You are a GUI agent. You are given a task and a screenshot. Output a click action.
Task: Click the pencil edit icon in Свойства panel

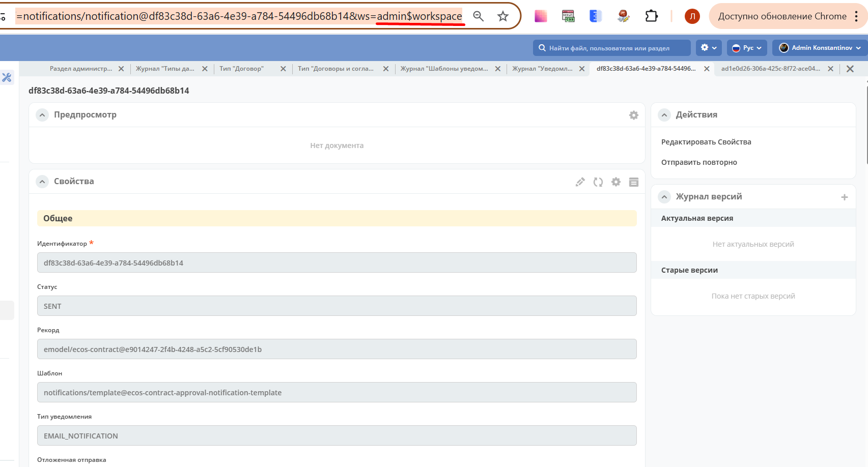(580, 182)
